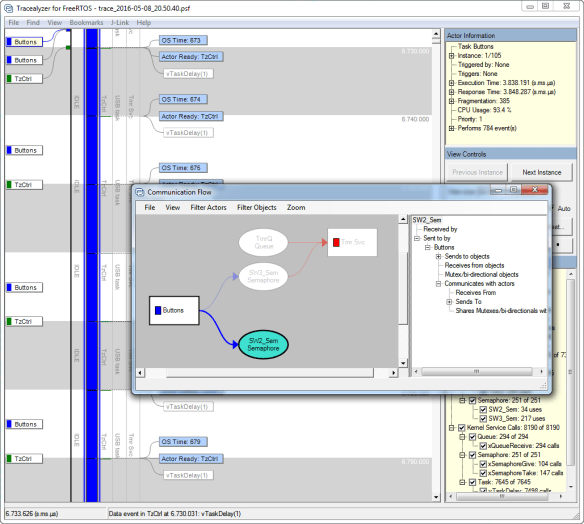This screenshot has width=584, height=524.
Task: Toggle the Task: 7645 of 7645 checkbox
Action: pyautogui.click(x=472, y=482)
